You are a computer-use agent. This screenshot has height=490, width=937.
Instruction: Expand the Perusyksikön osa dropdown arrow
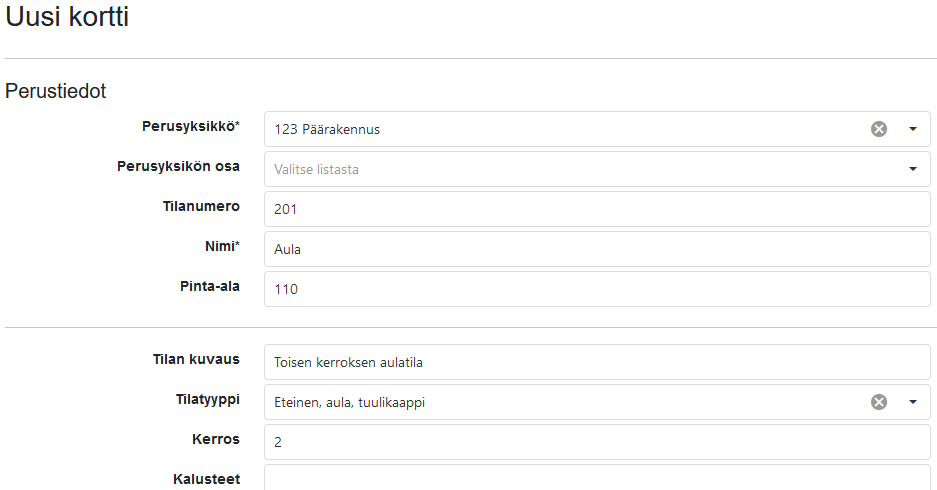tap(912, 169)
